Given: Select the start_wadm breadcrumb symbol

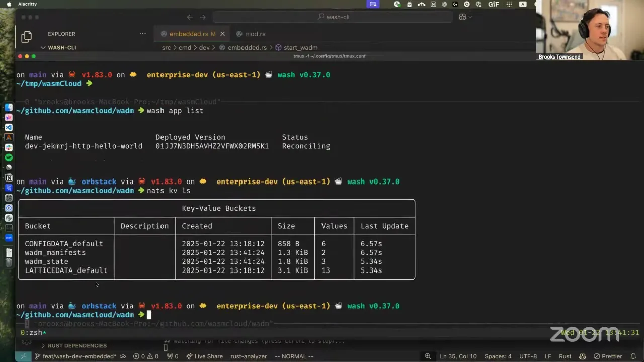Looking at the screenshot, I should point(296,48).
